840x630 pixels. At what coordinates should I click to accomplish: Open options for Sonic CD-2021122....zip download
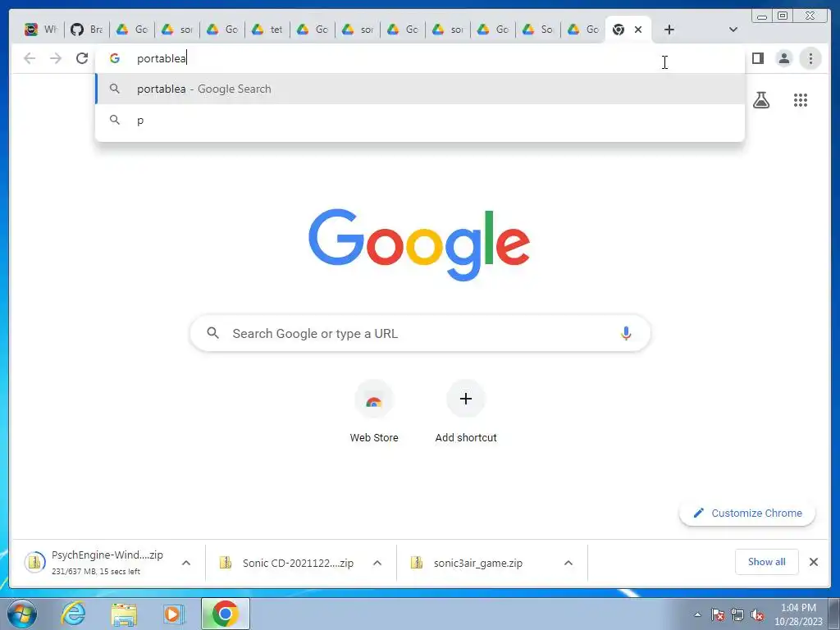(377, 563)
